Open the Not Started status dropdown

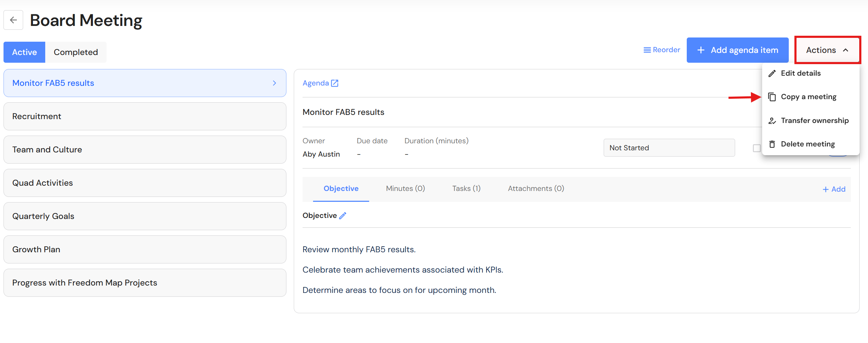pos(669,148)
